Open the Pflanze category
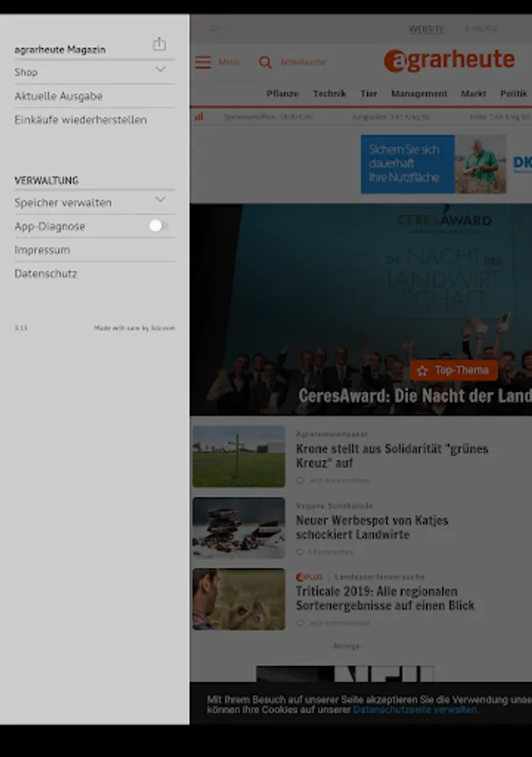Viewport: 532px width, 757px height. [x=282, y=93]
